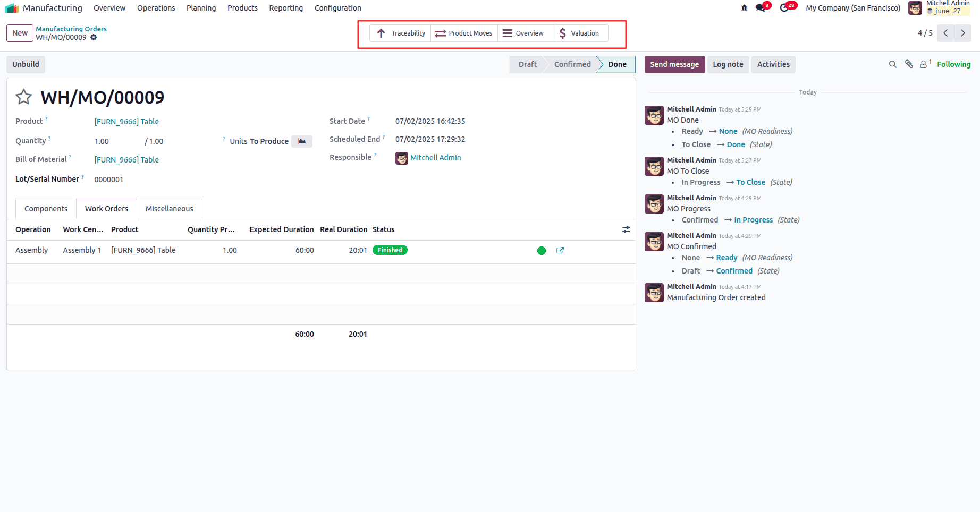This screenshot has width=980, height=512.
Task: Mark order as favorite with star
Action: click(24, 97)
